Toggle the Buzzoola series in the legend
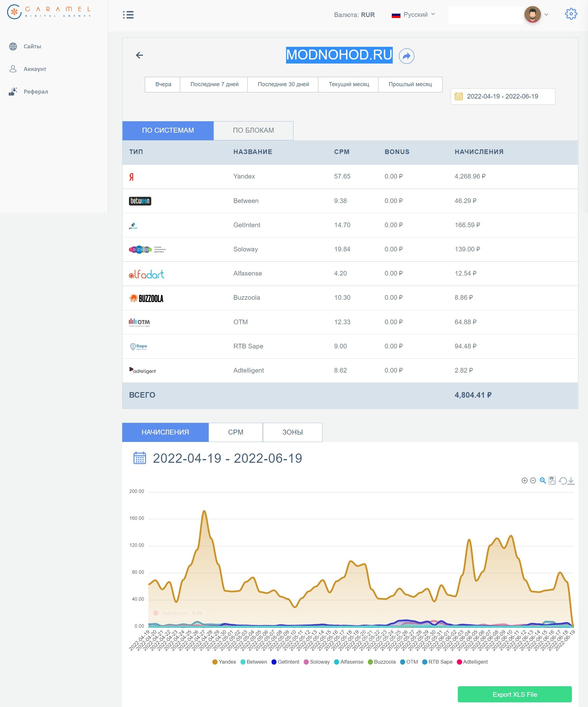Viewport: 588px width, 707px height. 382,662
